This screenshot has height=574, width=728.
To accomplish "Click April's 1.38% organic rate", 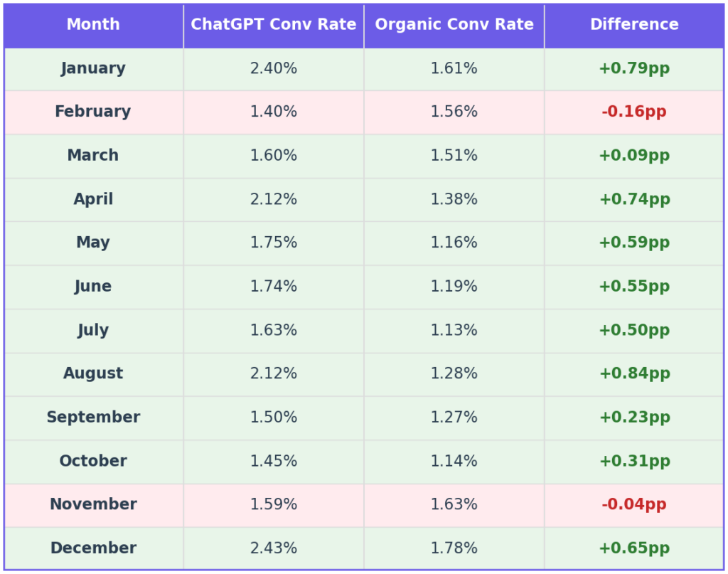I will (x=454, y=200).
